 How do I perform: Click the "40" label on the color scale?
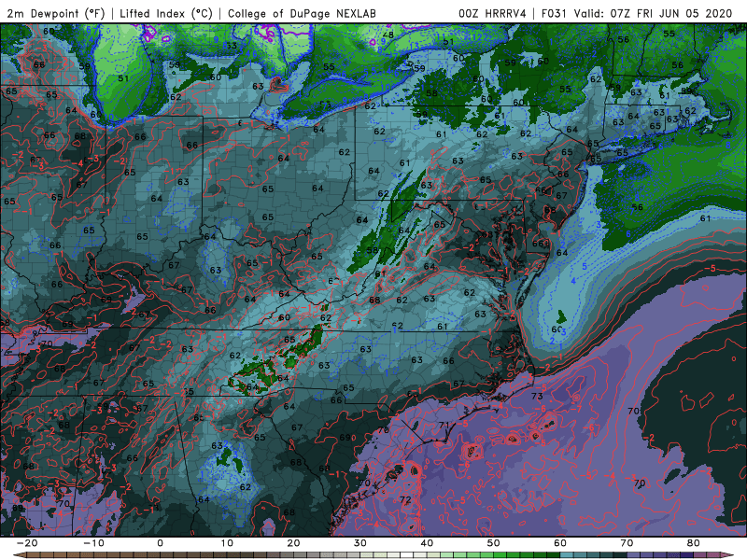click(427, 543)
